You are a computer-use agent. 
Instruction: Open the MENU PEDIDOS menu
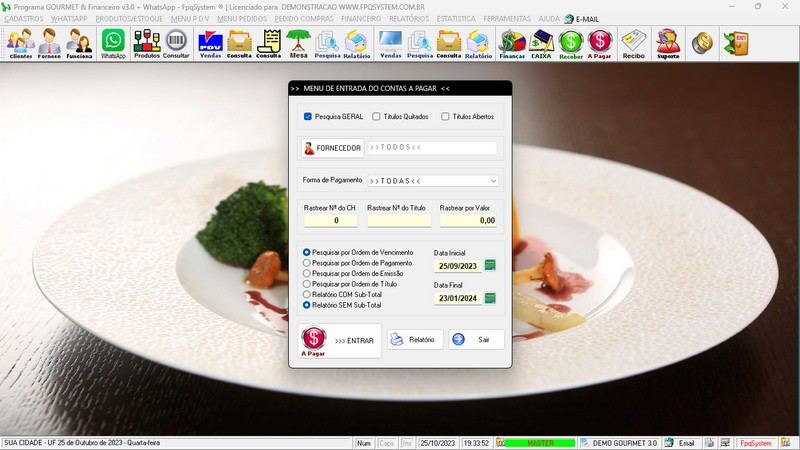click(242, 18)
